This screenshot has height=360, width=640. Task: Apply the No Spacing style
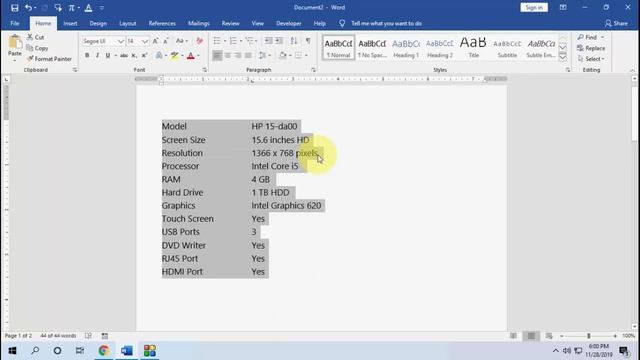tap(372, 48)
